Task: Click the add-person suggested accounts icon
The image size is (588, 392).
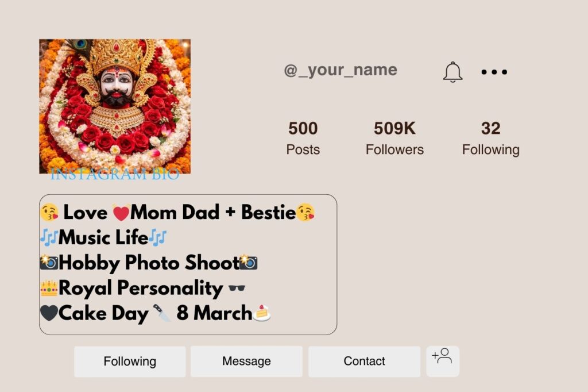Action: click(x=443, y=361)
